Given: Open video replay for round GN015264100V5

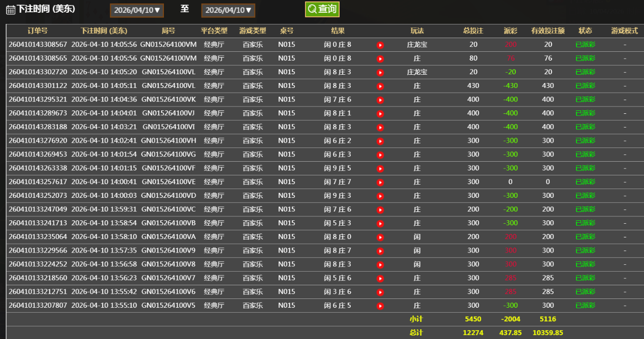Looking at the screenshot, I should click(380, 306).
